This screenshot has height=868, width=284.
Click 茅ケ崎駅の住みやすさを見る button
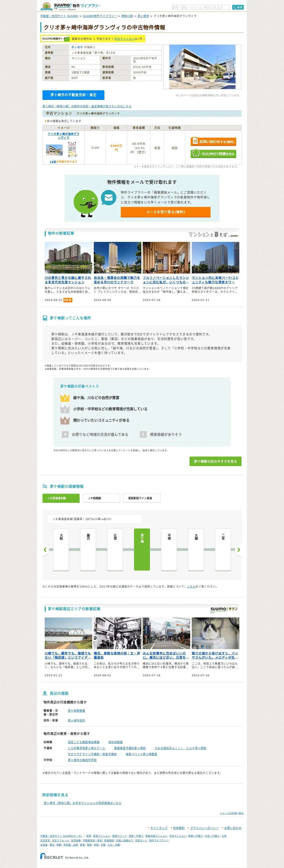click(x=215, y=461)
